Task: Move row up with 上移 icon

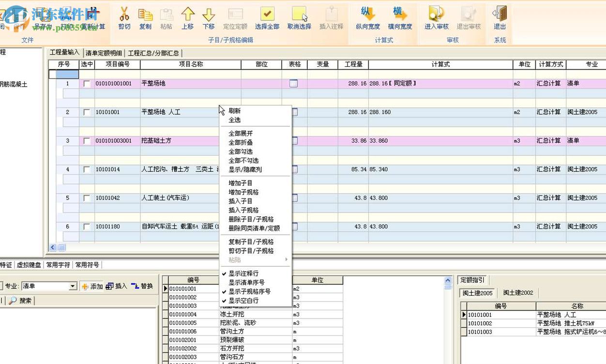Action: point(187,18)
